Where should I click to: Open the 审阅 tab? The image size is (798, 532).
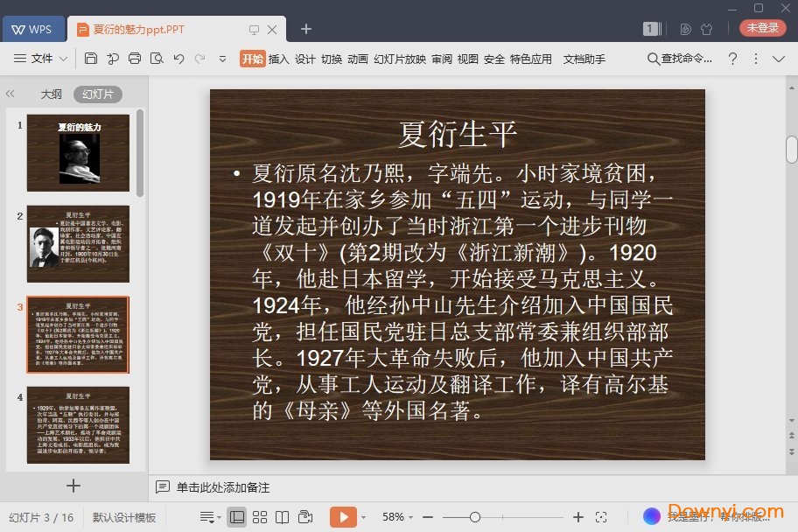click(442, 59)
